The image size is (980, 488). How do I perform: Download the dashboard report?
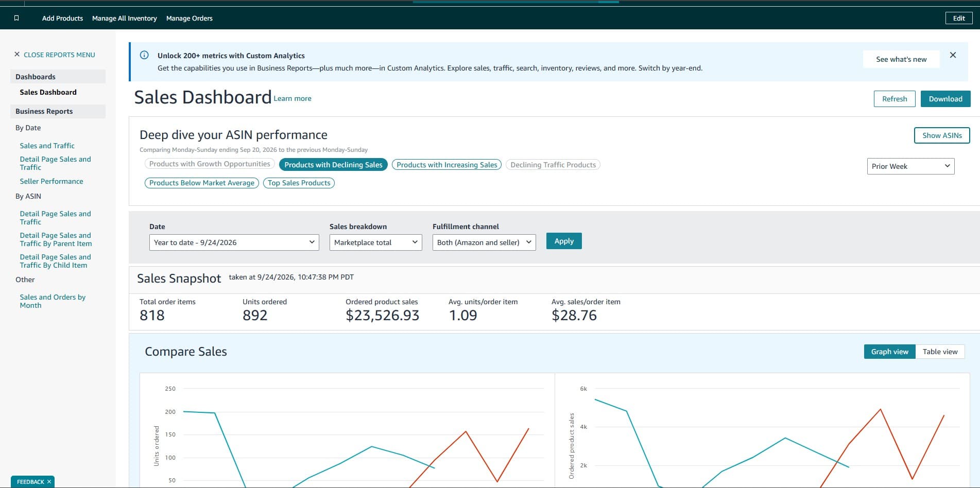click(945, 99)
